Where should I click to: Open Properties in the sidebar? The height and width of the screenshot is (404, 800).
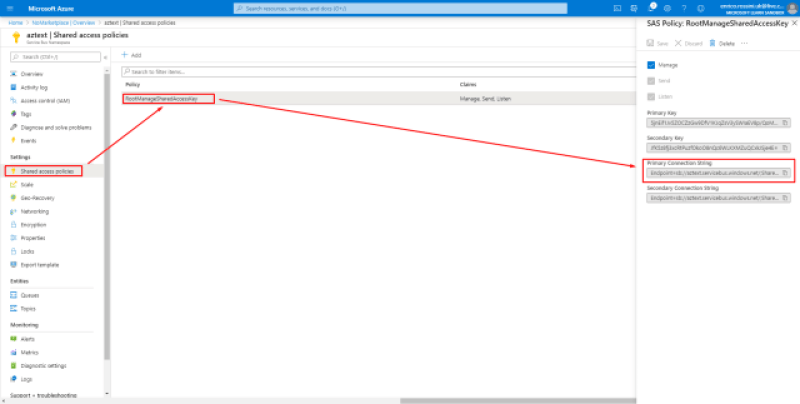(33, 238)
